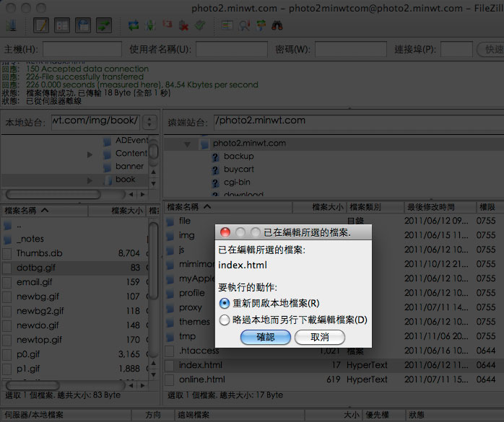Close the dialog via red button
The image size is (504, 422).
[x=225, y=232]
